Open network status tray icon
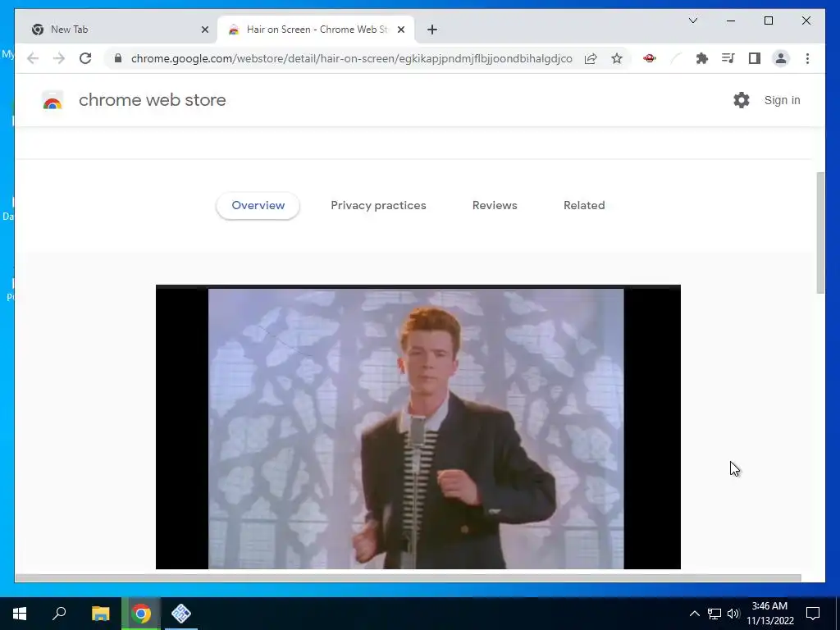This screenshot has width=840, height=630. tap(714, 614)
